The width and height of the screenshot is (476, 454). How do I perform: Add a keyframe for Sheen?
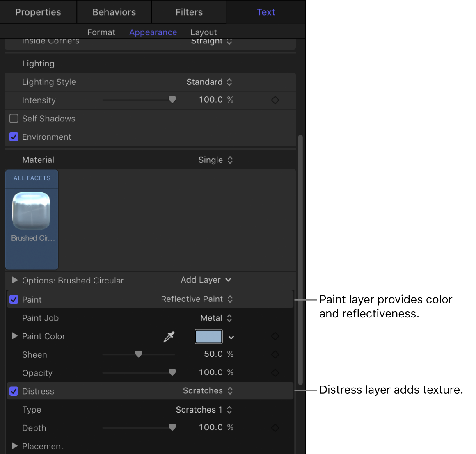275,354
